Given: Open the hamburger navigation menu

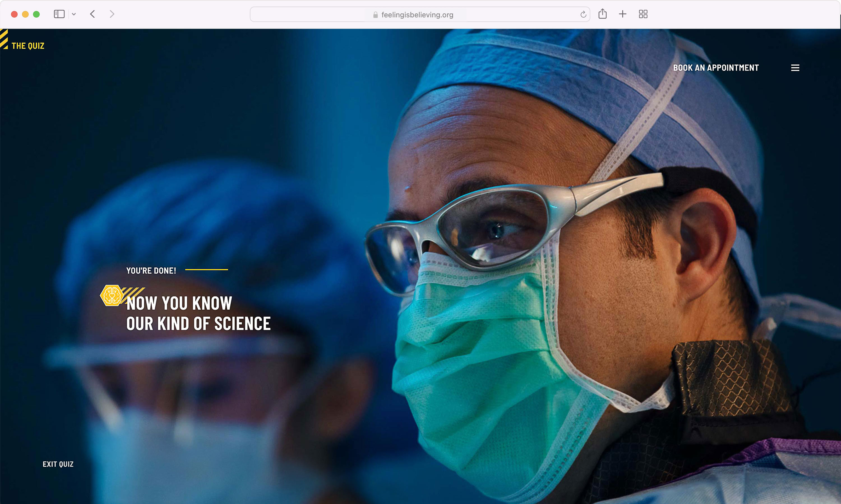Looking at the screenshot, I should (x=795, y=68).
